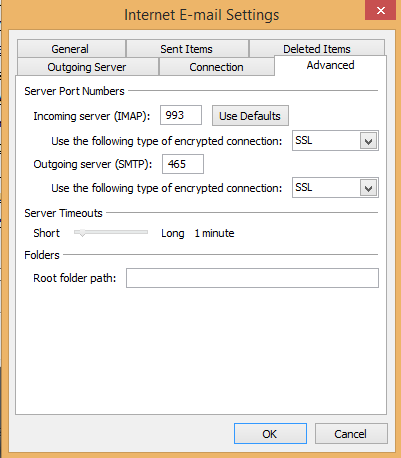Viewport: 401px width, 458px height.
Task: Go to the Deleted Items tab
Action: 317,49
